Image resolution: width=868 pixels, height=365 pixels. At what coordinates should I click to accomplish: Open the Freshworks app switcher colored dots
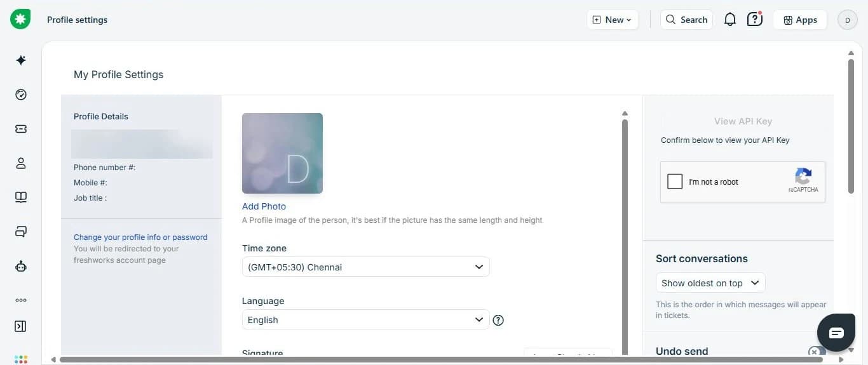[x=20, y=360]
